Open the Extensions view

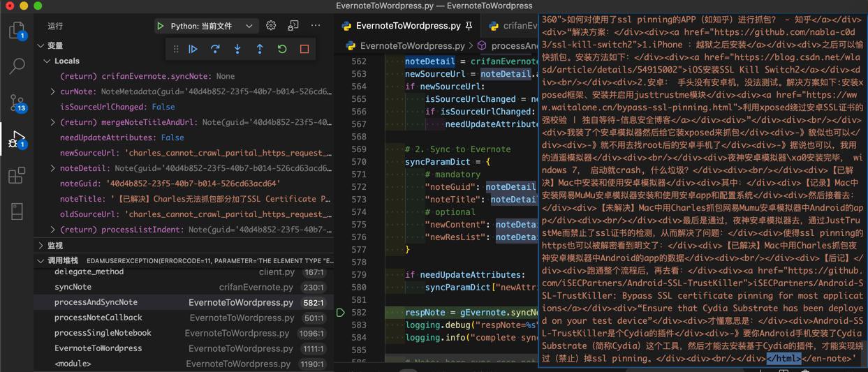coord(17,175)
